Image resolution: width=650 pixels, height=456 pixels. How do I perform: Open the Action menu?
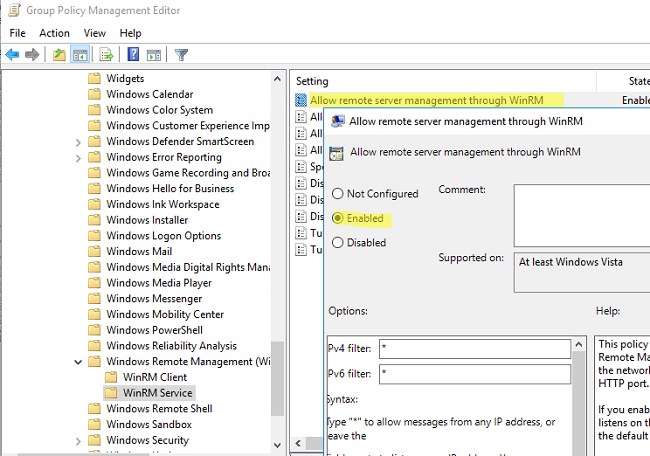(x=54, y=33)
